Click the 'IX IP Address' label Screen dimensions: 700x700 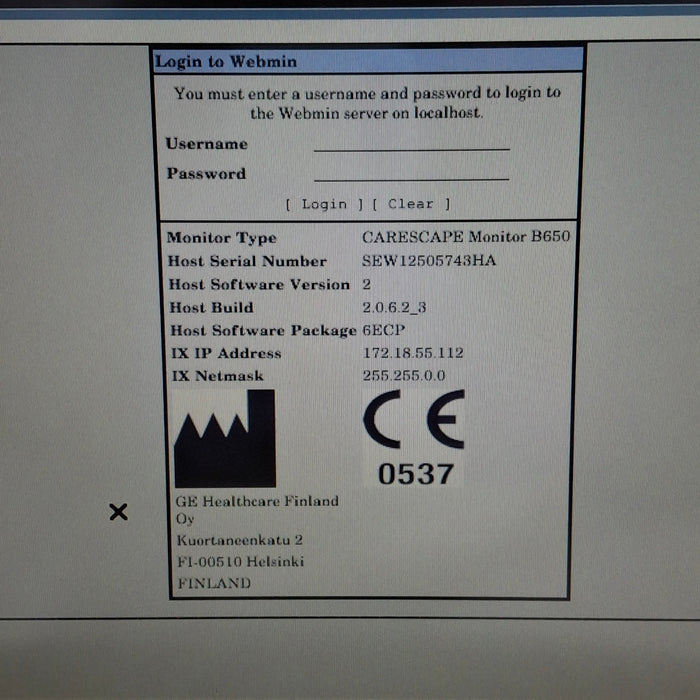(226, 354)
